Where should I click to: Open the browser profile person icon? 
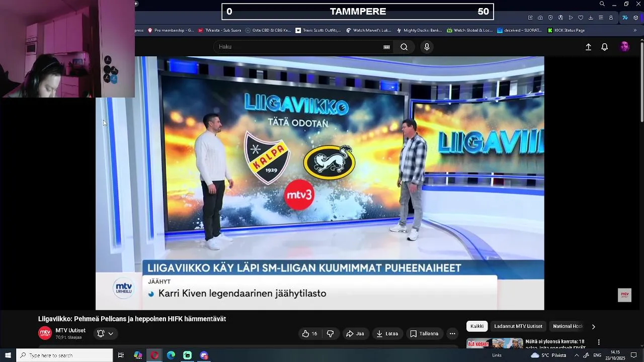click(x=611, y=18)
